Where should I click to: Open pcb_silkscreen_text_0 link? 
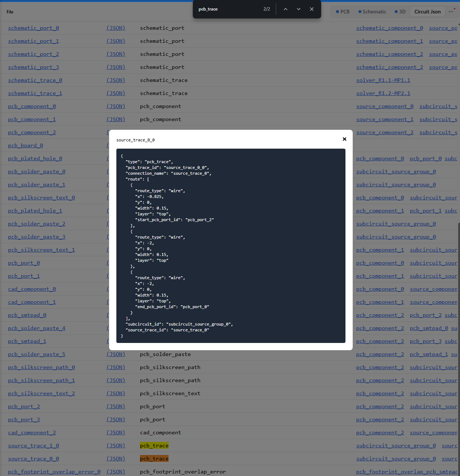click(41, 198)
